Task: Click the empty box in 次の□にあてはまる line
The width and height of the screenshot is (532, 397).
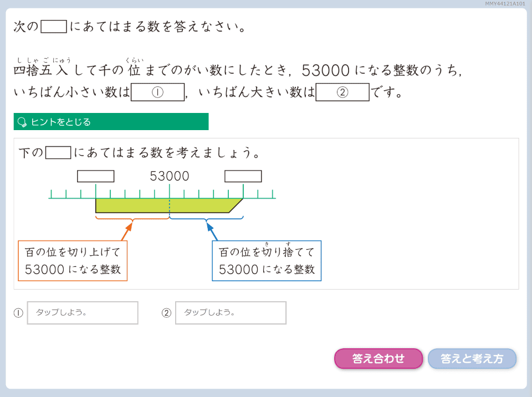Action: pos(54,27)
